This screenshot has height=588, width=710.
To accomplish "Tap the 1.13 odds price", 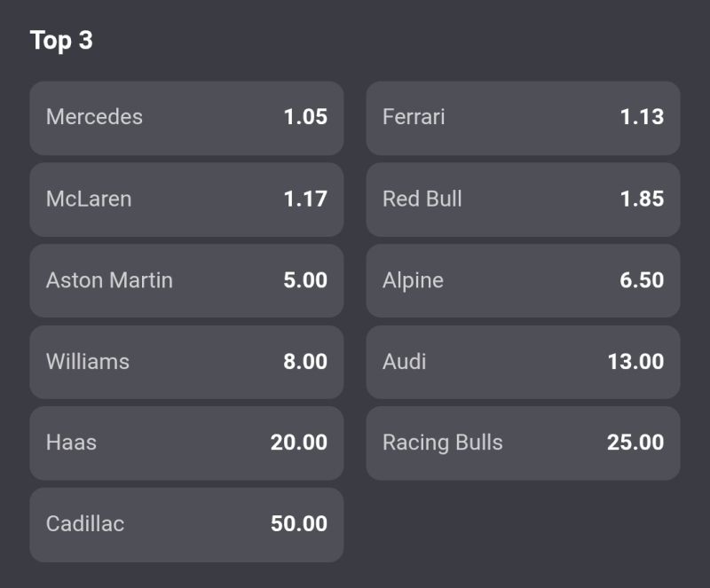I will click(x=642, y=117).
